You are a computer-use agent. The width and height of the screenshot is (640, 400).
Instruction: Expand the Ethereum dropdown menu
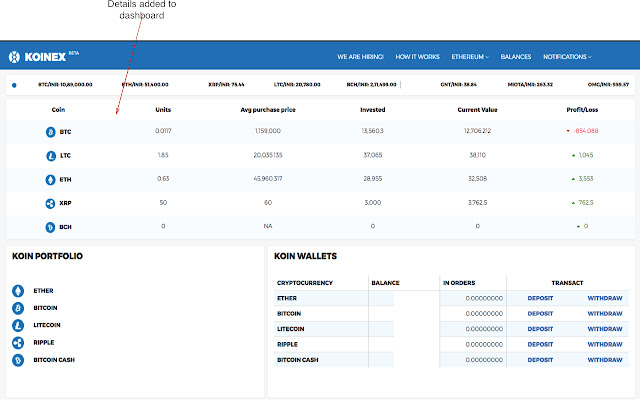coord(470,57)
